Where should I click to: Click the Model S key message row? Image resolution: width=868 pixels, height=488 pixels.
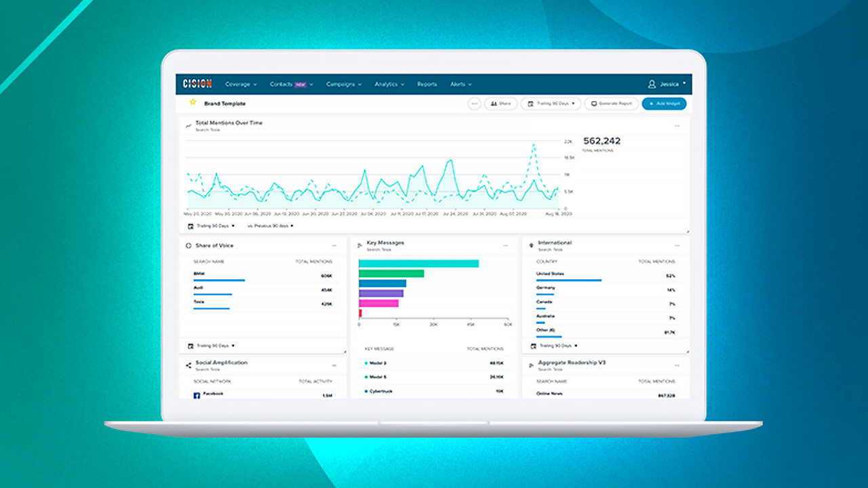[x=434, y=377]
